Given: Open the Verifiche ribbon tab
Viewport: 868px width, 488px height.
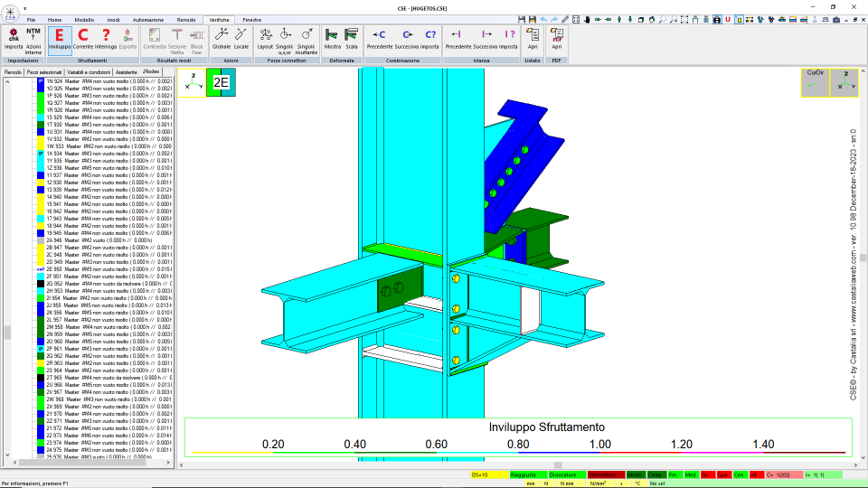Looking at the screenshot, I should coord(219,20).
